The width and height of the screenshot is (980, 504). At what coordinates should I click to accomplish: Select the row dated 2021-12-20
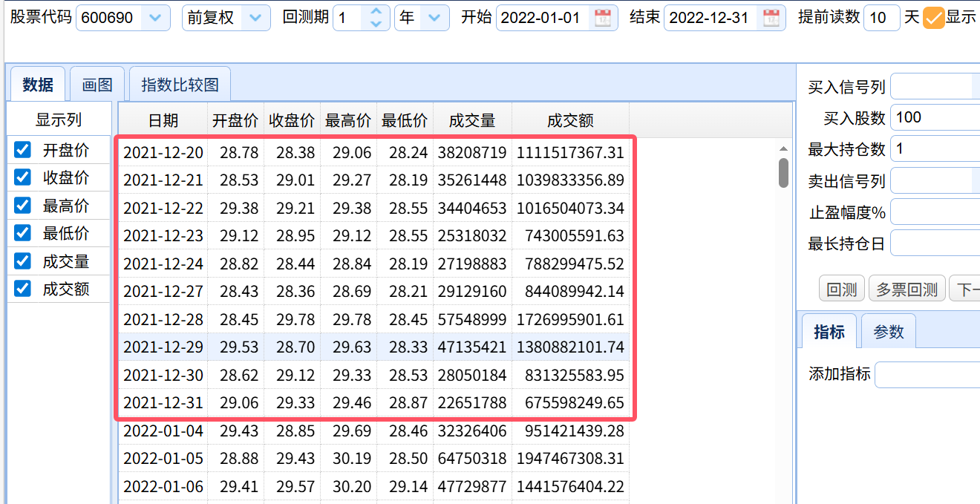pos(374,153)
